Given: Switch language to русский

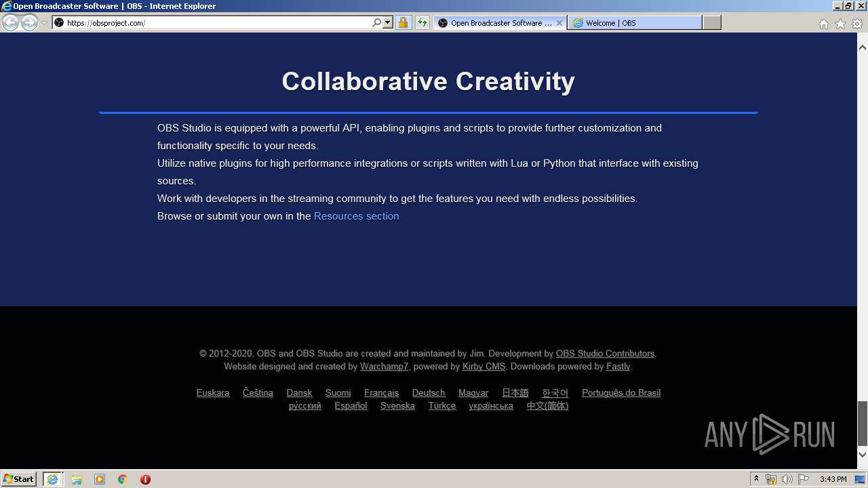Looking at the screenshot, I should click(x=304, y=406).
